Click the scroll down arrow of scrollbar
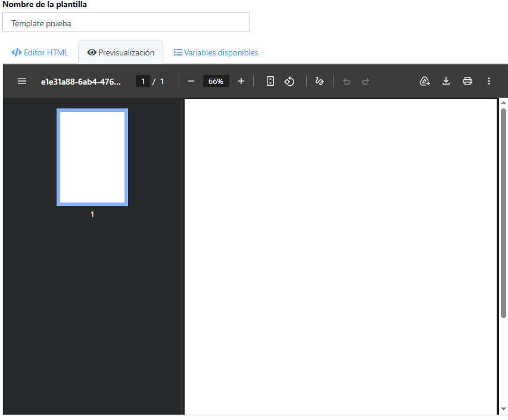This screenshot has width=508, height=420. point(504,409)
